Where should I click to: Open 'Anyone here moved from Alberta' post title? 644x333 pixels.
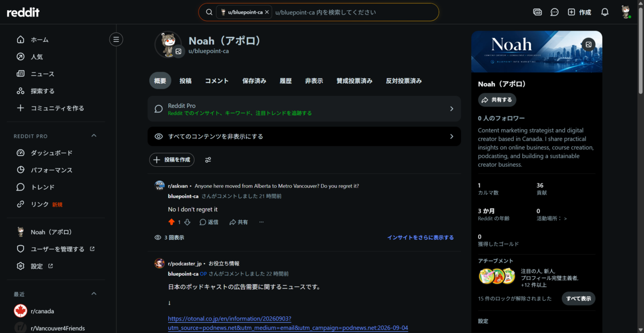click(277, 186)
